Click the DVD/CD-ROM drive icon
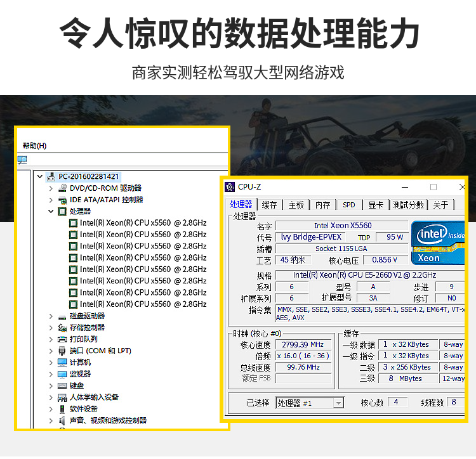Screen dimensions: 476x459 (63, 188)
